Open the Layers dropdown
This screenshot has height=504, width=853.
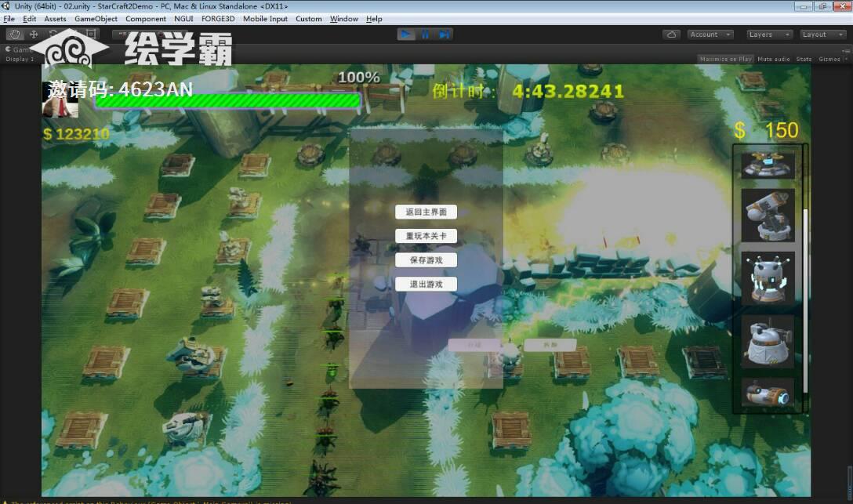click(x=768, y=34)
